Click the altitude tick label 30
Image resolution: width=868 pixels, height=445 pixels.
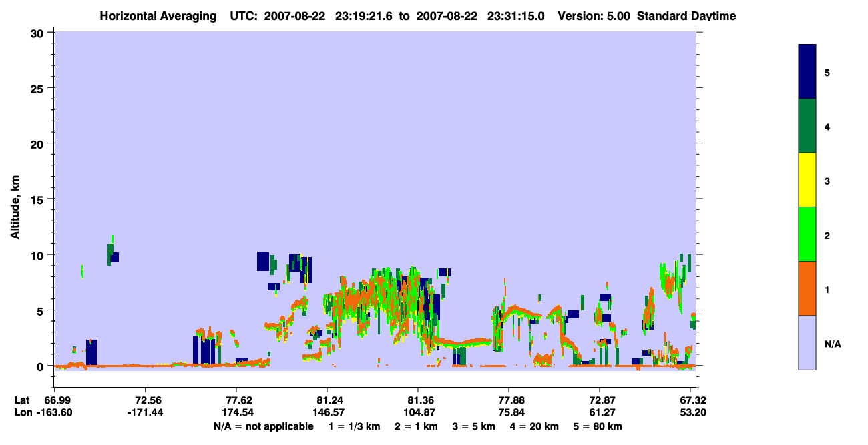pos(38,33)
